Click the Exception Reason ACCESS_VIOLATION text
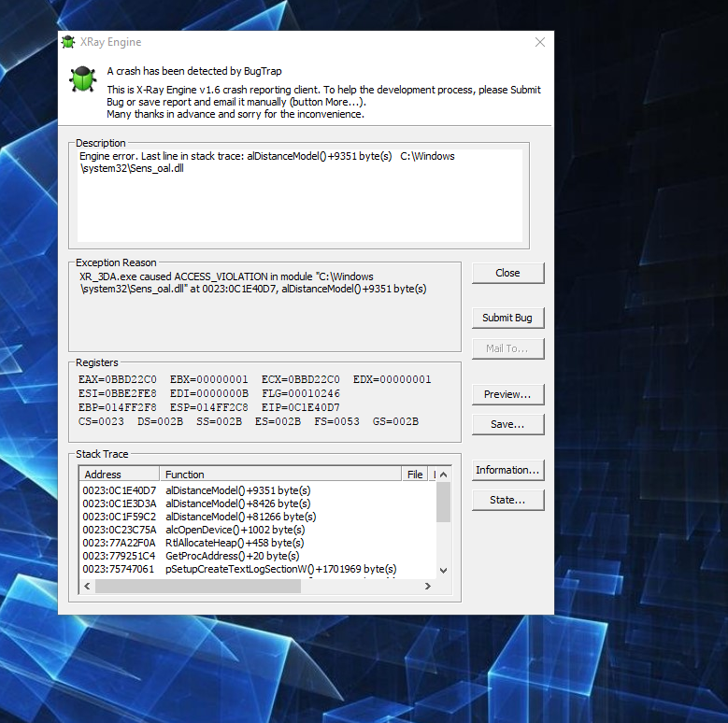This screenshot has width=728, height=723. point(253,283)
